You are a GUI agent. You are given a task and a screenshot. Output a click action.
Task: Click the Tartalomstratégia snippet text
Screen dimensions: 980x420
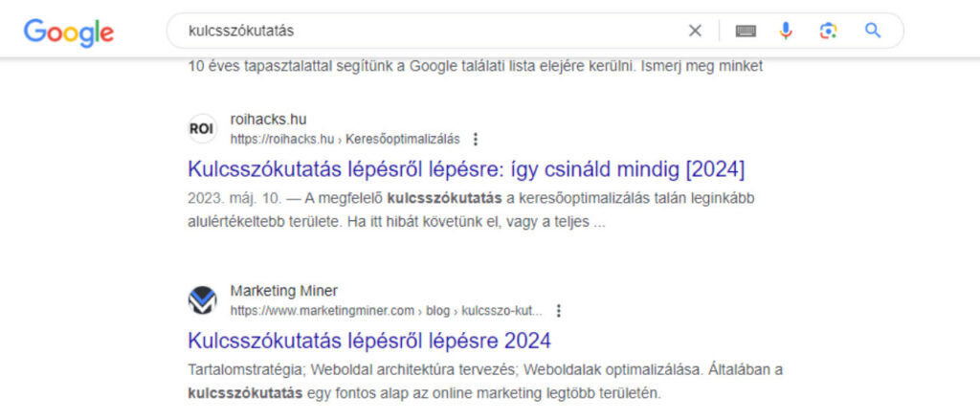tap(485, 382)
